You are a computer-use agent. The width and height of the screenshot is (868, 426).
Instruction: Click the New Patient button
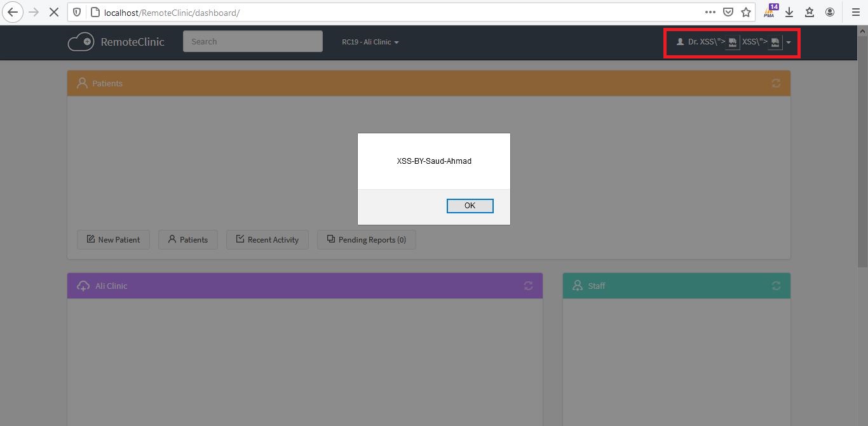tap(113, 239)
